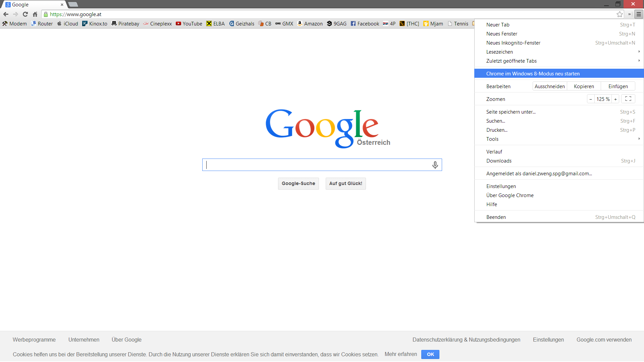Open Einstellungen in the Chrome menu
The image size is (644, 362).
point(501,186)
